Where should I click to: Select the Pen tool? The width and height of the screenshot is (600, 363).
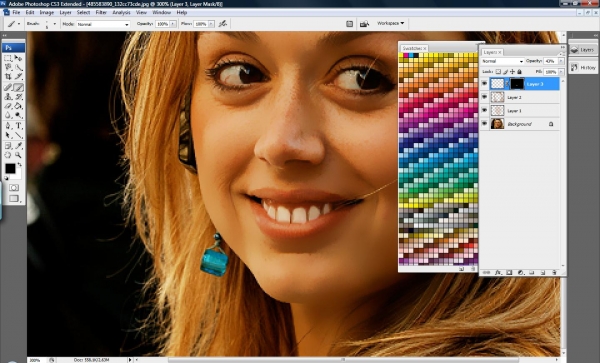[8, 126]
